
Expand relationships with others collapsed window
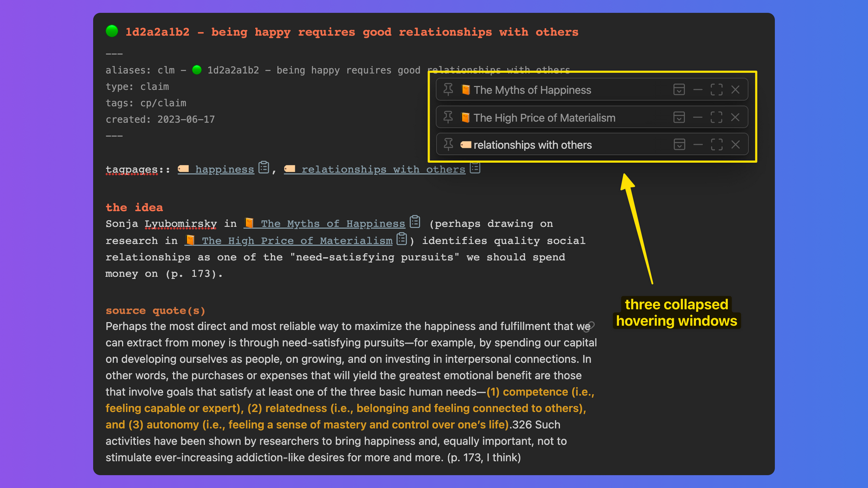tap(679, 144)
